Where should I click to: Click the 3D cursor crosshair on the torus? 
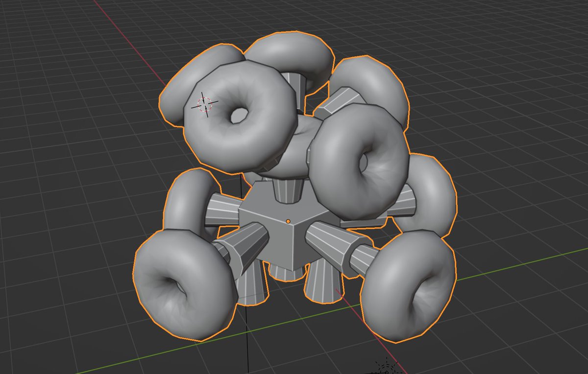[205, 104]
